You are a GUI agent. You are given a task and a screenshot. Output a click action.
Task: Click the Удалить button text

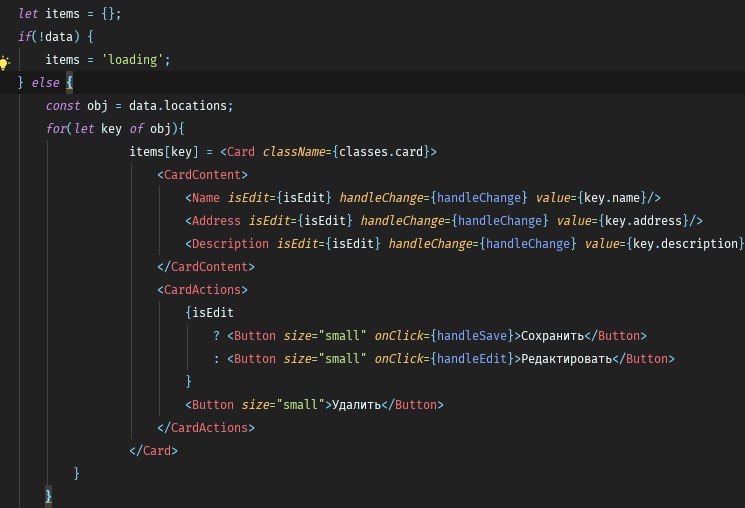(x=356, y=405)
